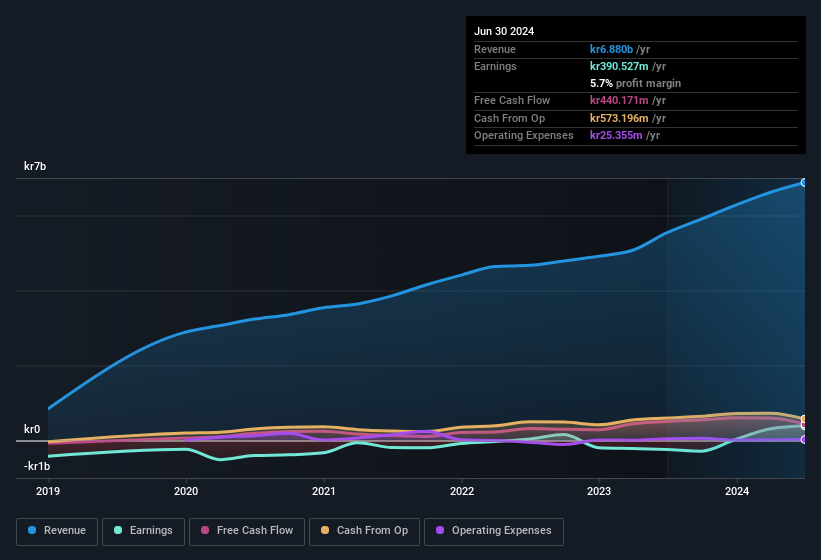Click the Free Cash Flow label in tooltip
821x560 pixels.
512,100
